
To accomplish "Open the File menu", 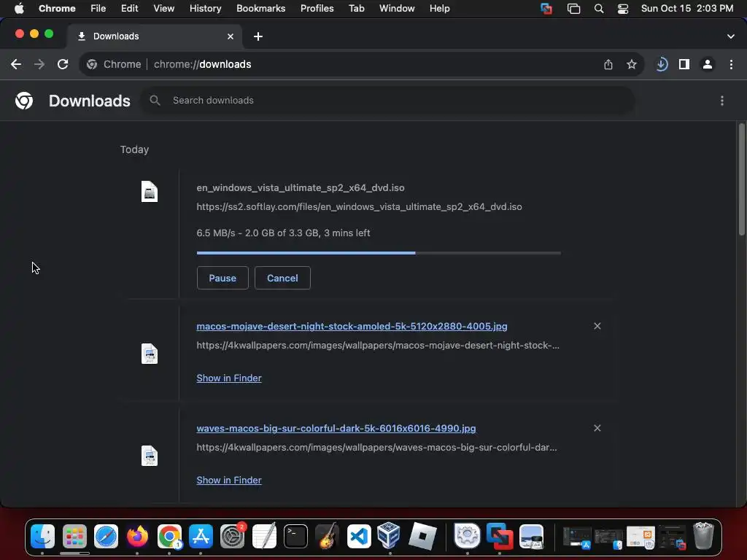I will click(98, 9).
